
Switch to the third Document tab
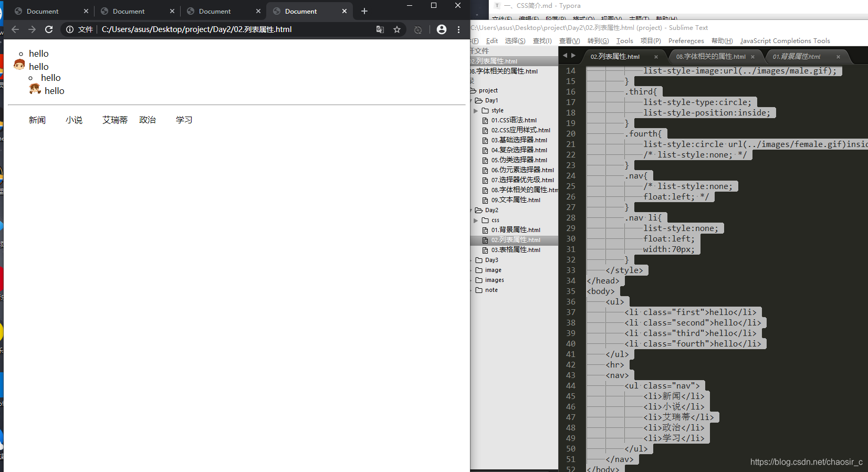(215, 11)
